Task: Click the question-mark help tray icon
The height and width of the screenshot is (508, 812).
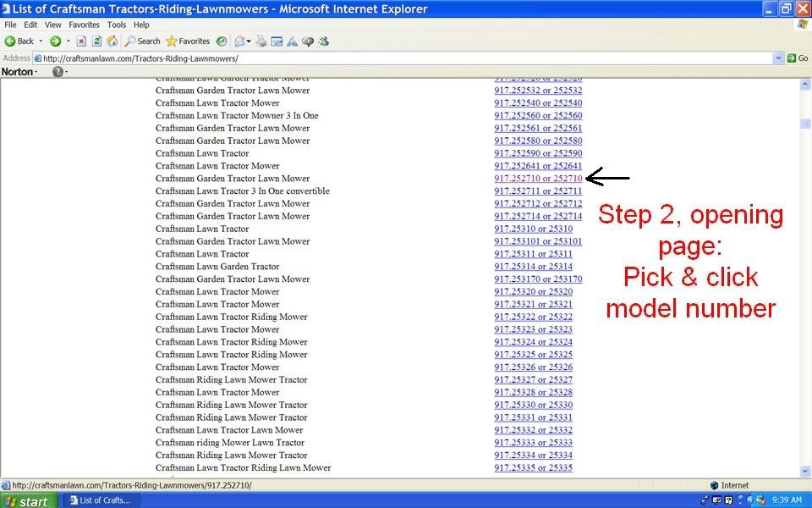Action: pos(728,500)
